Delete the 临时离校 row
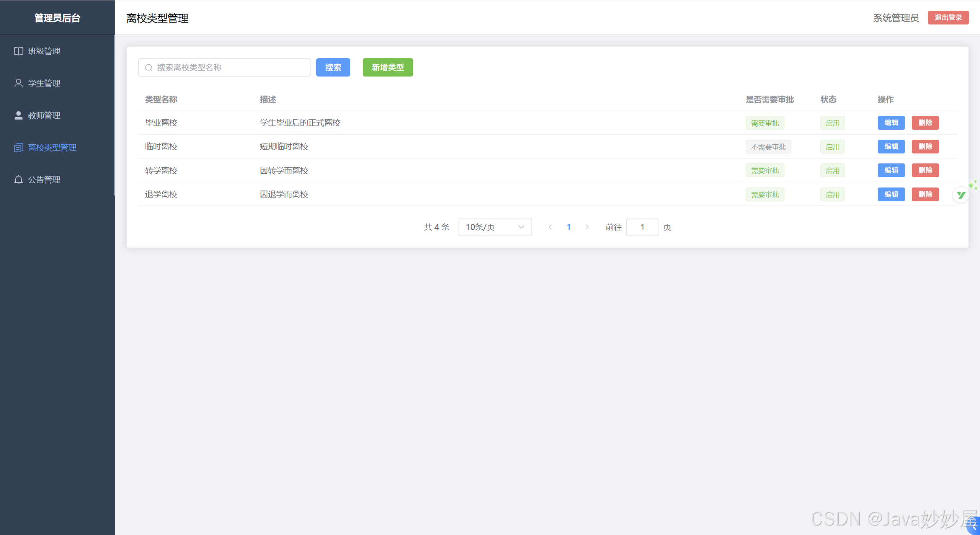 925,147
